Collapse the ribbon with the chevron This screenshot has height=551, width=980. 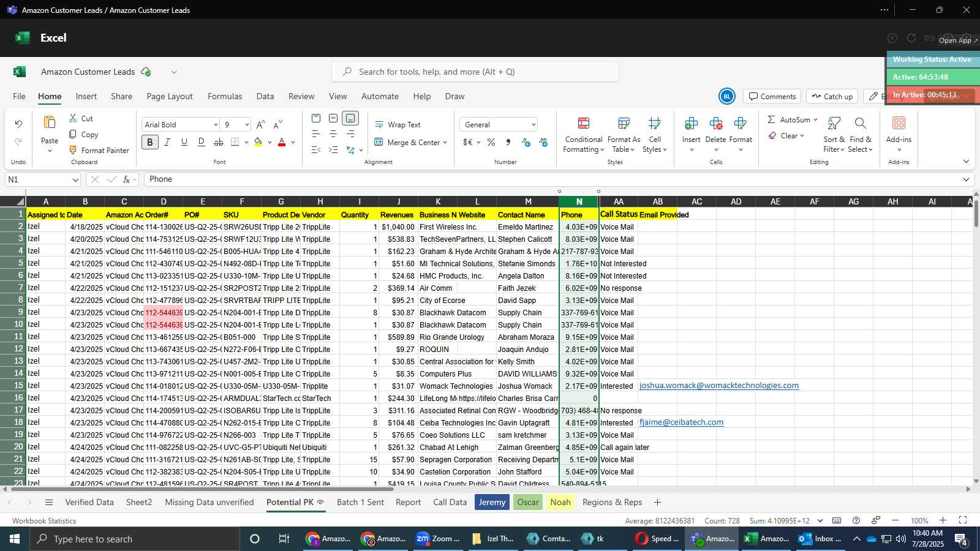point(966,162)
